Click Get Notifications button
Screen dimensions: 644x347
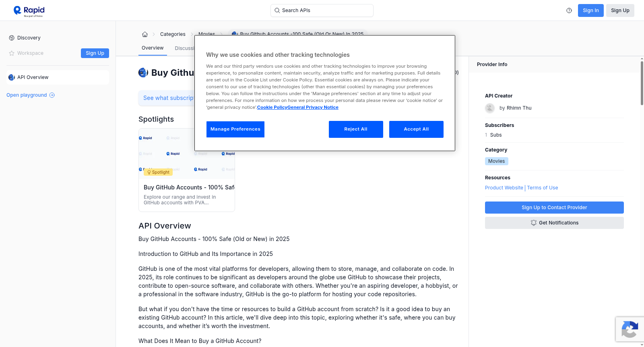[554, 223]
